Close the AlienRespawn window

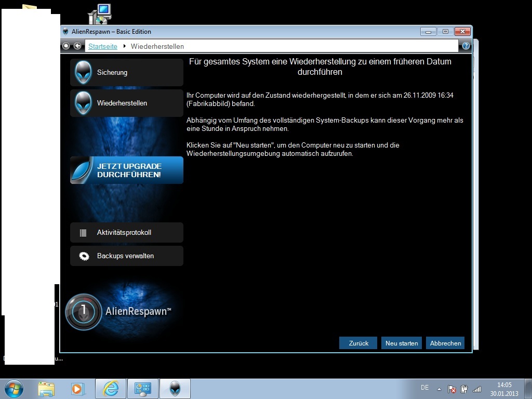click(462, 32)
